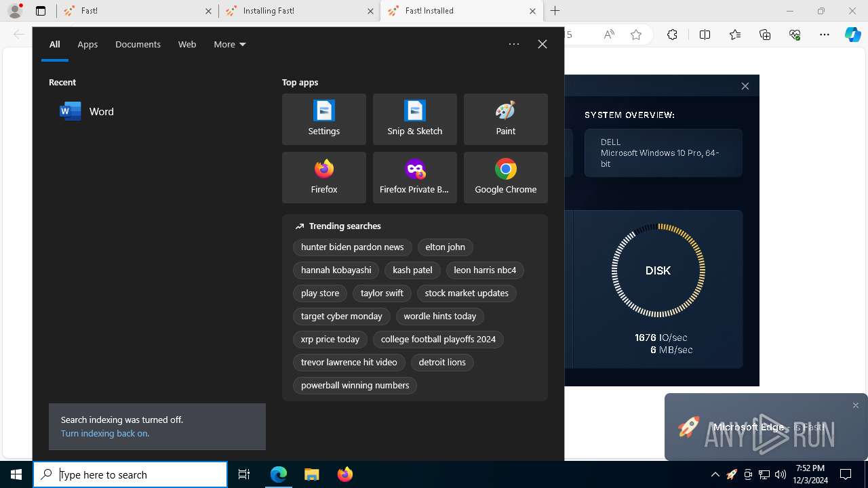Open the Settings top app tile
The height and width of the screenshot is (488, 868).
(324, 119)
